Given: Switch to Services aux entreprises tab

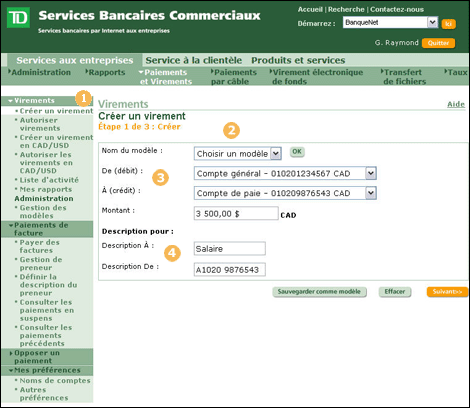Looking at the screenshot, I should 75,60.
